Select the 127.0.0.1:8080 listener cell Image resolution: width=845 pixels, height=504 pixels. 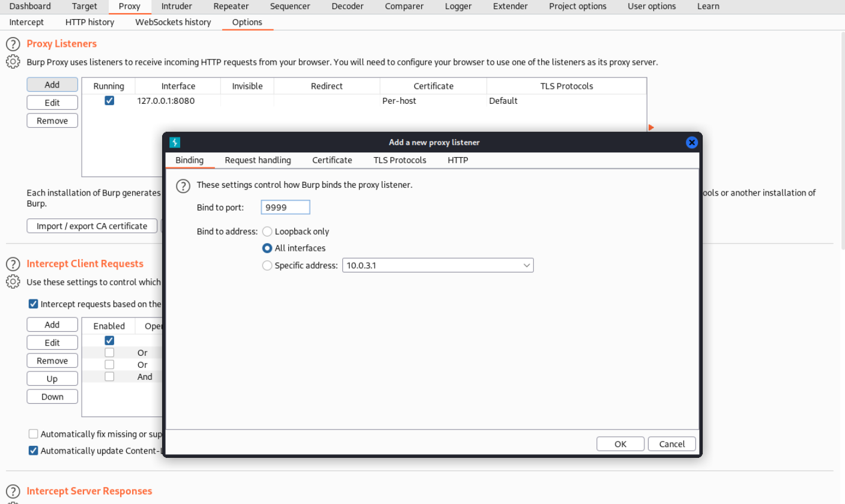click(178, 101)
